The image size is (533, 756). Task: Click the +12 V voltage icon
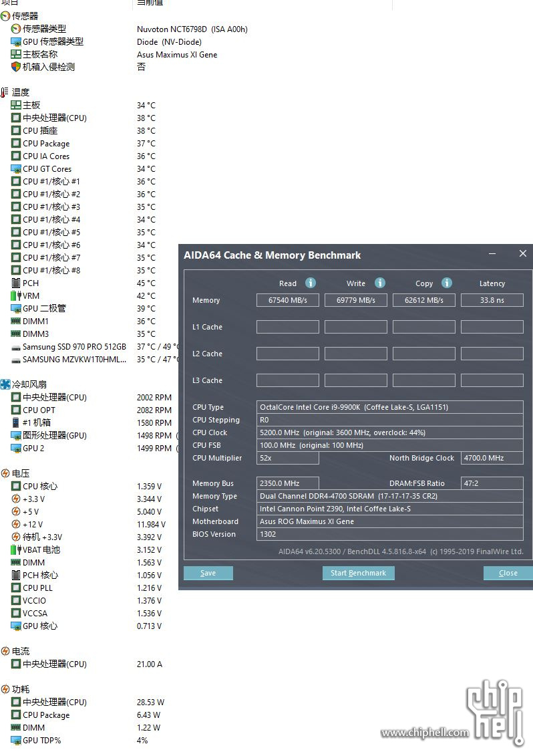click(16, 524)
